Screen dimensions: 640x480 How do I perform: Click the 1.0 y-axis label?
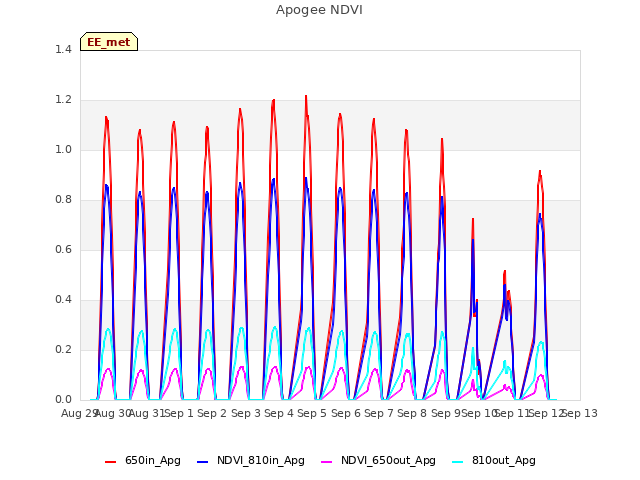coord(63,150)
